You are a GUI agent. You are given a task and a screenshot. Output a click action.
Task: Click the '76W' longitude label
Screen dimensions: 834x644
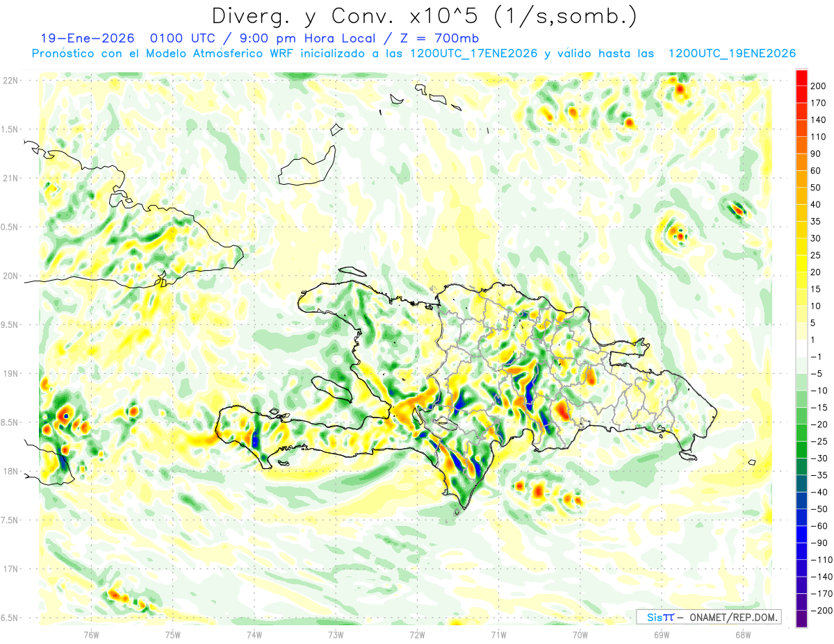(x=91, y=634)
